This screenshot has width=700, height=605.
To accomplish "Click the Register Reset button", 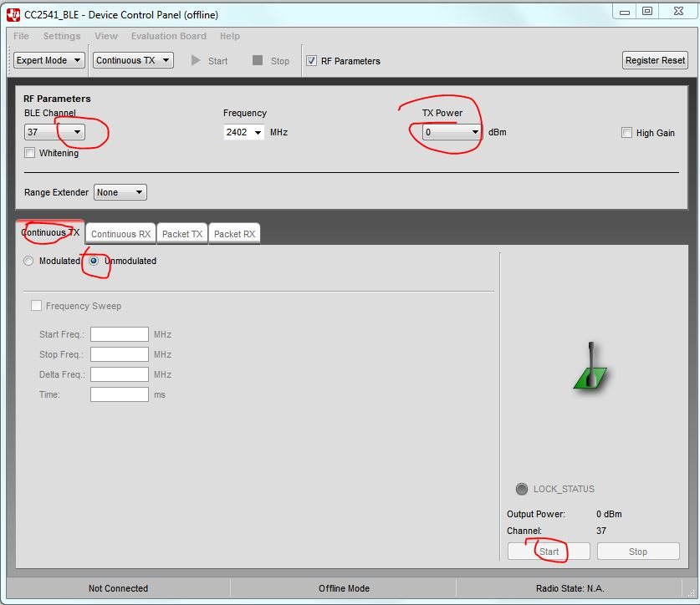I will [x=655, y=60].
